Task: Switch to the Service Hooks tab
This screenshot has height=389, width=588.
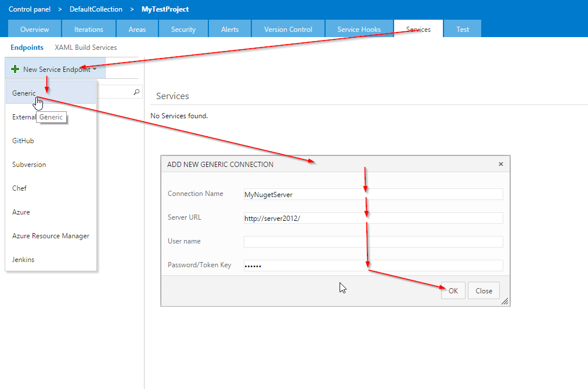Action: (x=359, y=29)
